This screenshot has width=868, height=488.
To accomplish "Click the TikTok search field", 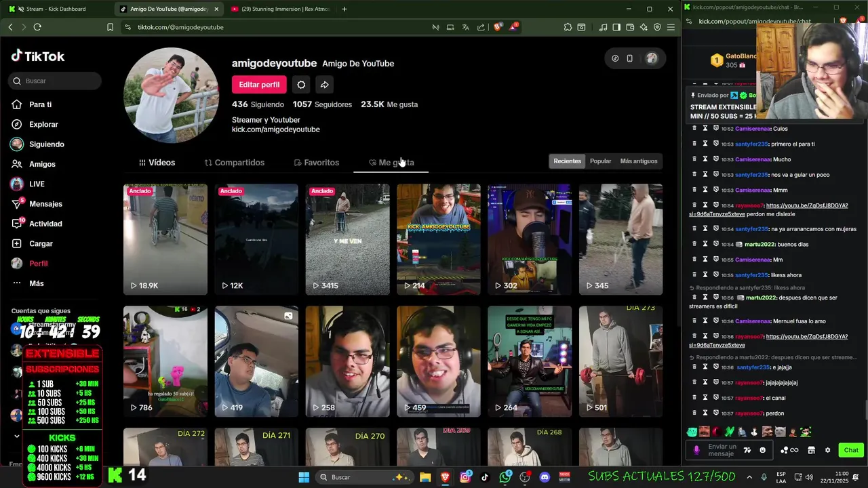I will coord(56,81).
